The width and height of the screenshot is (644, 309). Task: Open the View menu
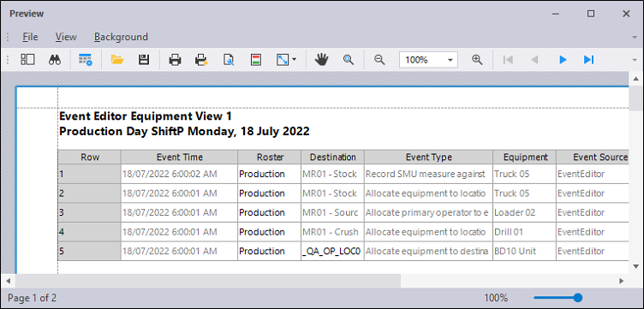point(66,37)
